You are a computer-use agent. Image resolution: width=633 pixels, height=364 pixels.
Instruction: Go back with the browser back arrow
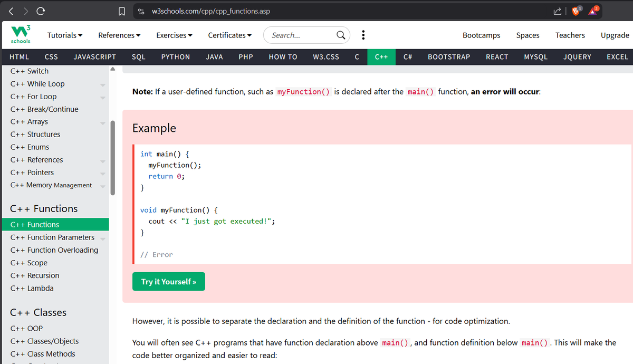tap(12, 11)
